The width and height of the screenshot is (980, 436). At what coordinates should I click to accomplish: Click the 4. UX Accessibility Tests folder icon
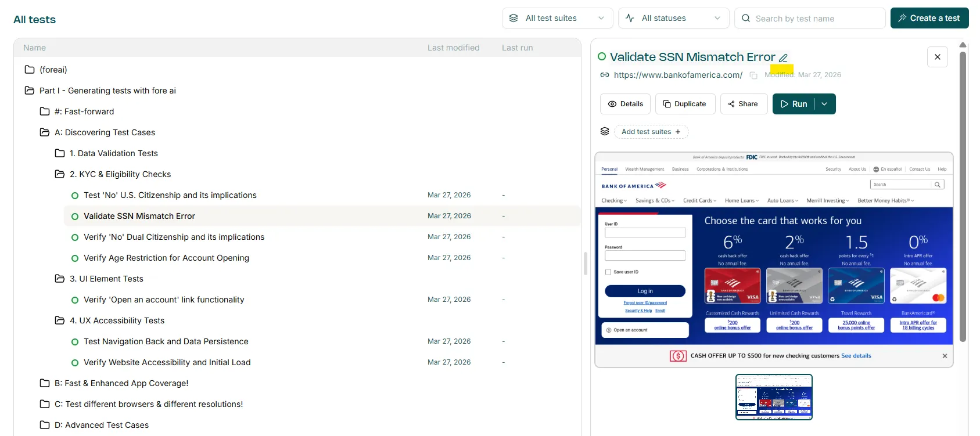click(60, 320)
